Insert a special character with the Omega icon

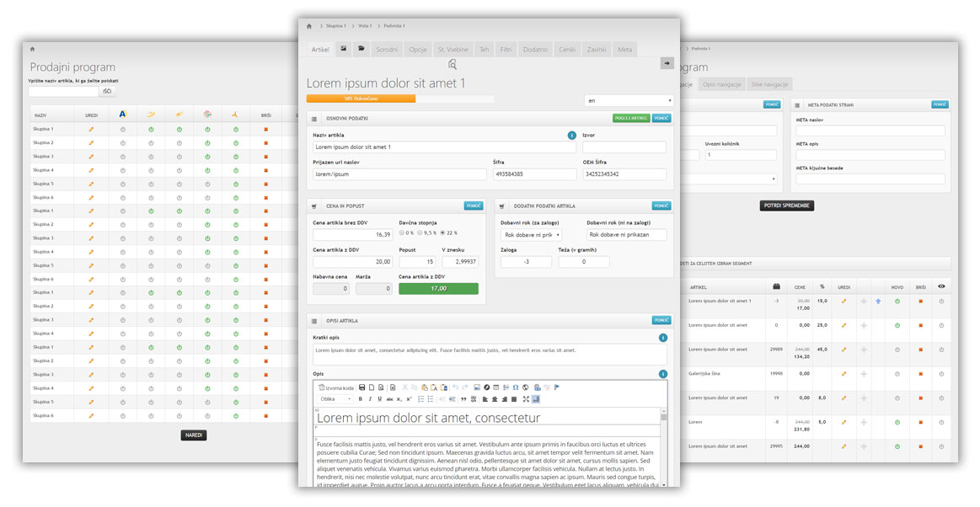point(516,387)
